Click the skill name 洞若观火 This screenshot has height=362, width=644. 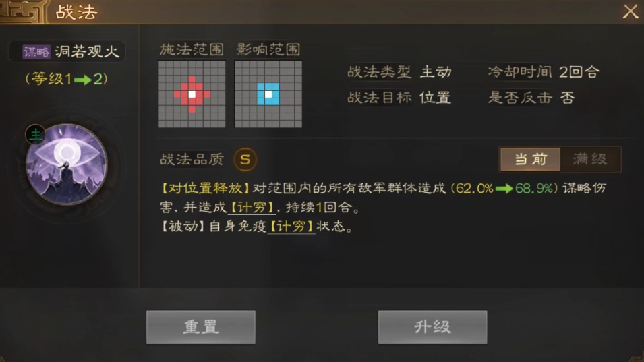(x=87, y=52)
